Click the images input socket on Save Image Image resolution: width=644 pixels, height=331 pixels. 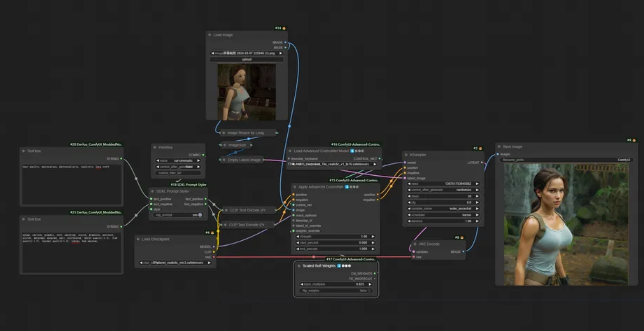pos(498,154)
